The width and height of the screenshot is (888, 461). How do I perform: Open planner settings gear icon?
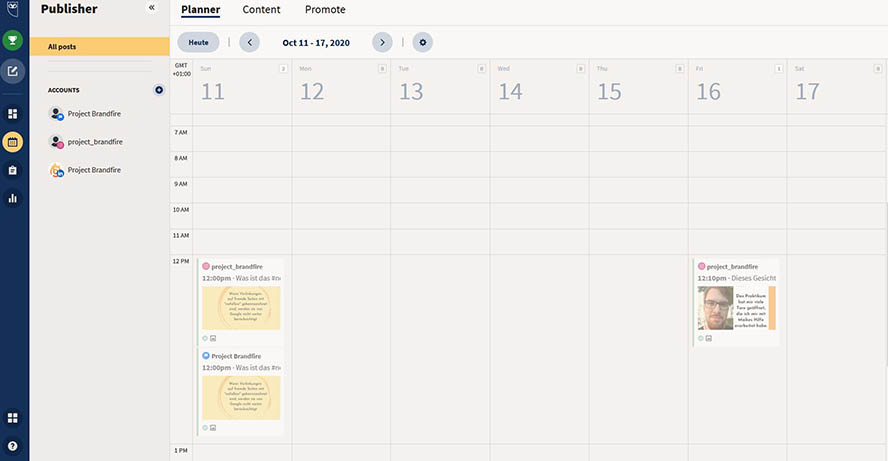422,42
